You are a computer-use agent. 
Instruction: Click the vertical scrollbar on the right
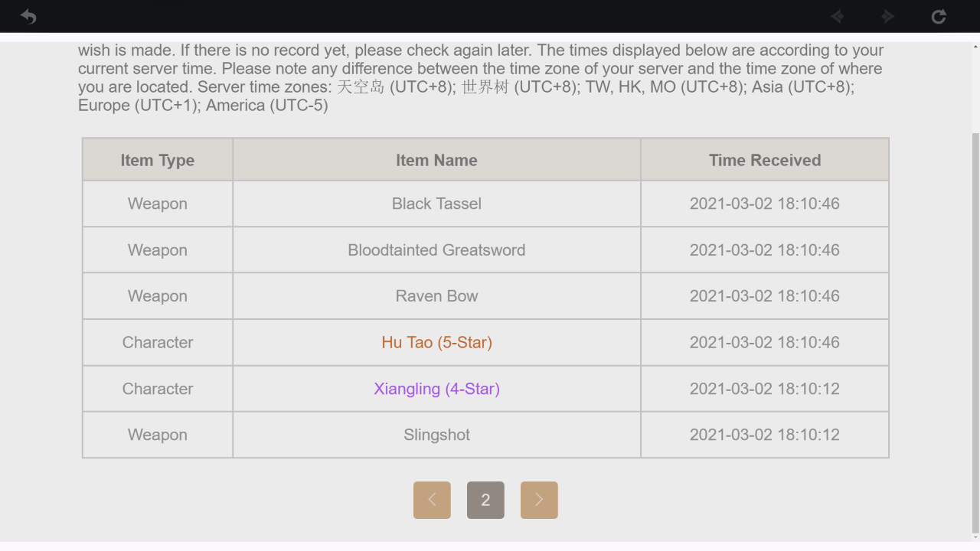975,329
